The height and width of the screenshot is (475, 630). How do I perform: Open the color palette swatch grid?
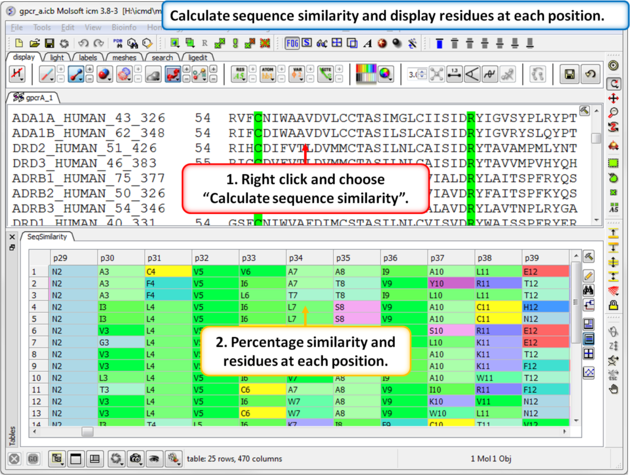coord(367,75)
